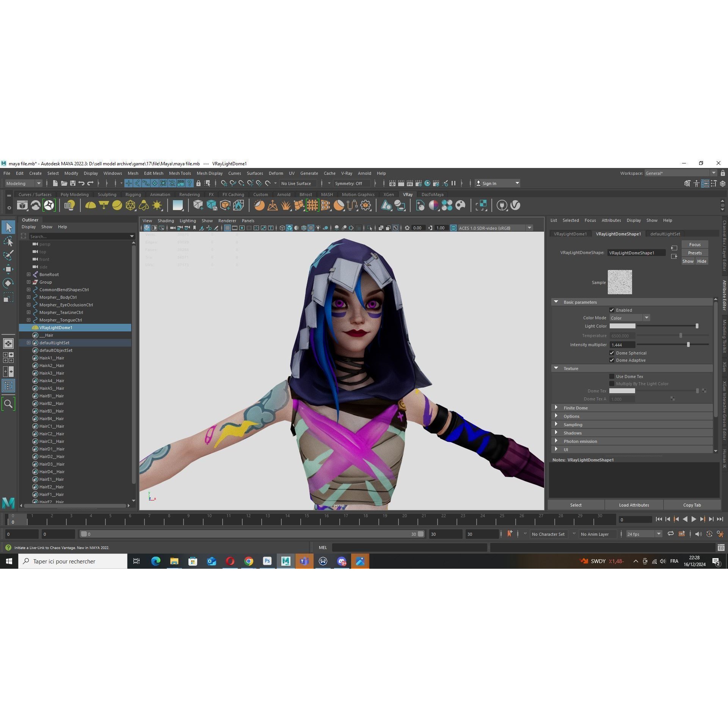The width and height of the screenshot is (728, 728).
Task: Open the Mesh Tools menu
Action: (180, 173)
